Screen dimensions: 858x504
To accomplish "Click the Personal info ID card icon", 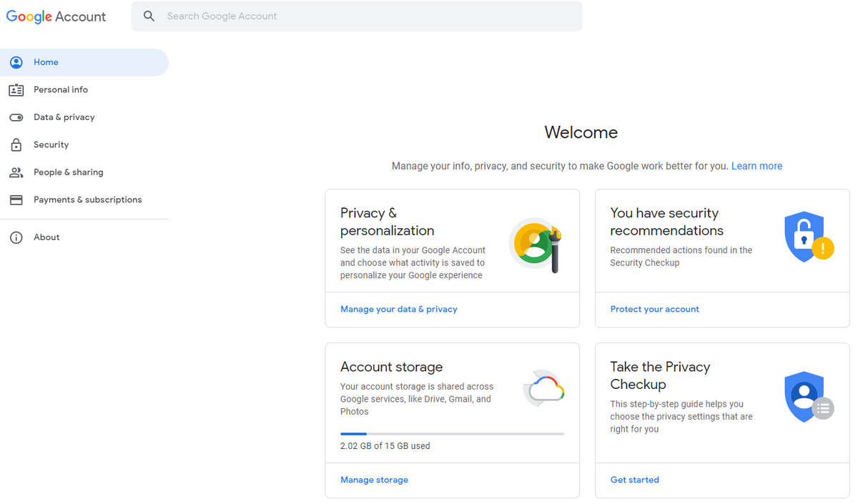I will pos(16,90).
